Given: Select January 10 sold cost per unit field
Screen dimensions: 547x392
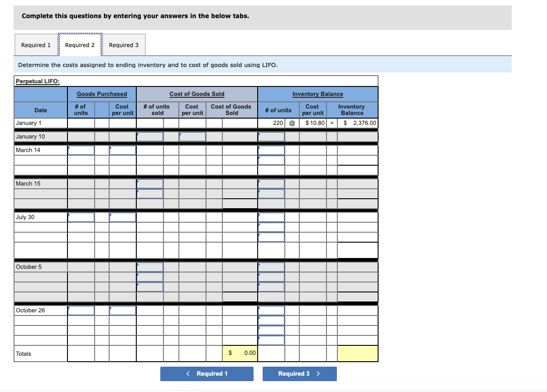Looking at the screenshot, I should pos(192,136).
